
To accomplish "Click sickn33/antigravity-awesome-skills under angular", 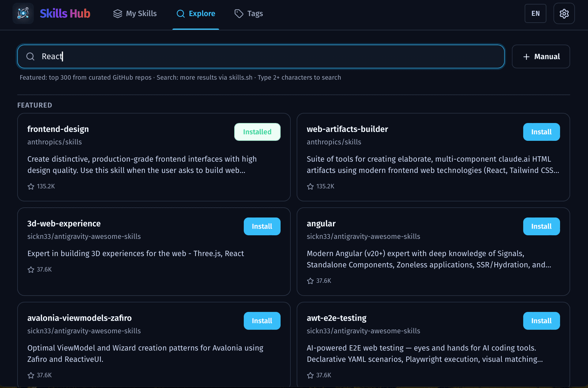I will (363, 237).
